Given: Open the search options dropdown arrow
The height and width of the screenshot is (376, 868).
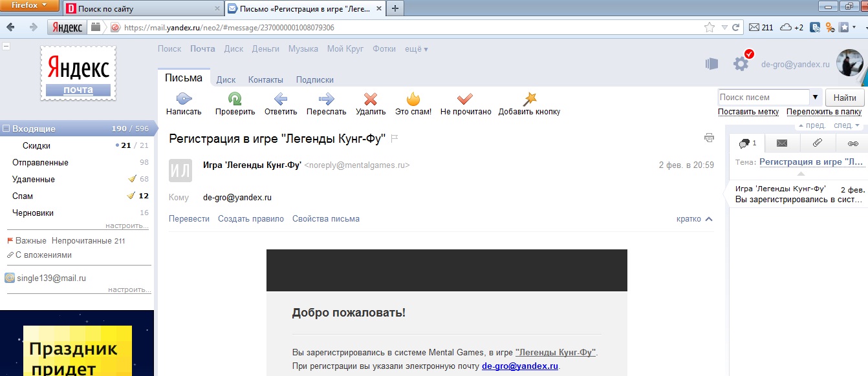Looking at the screenshot, I should pos(815,98).
